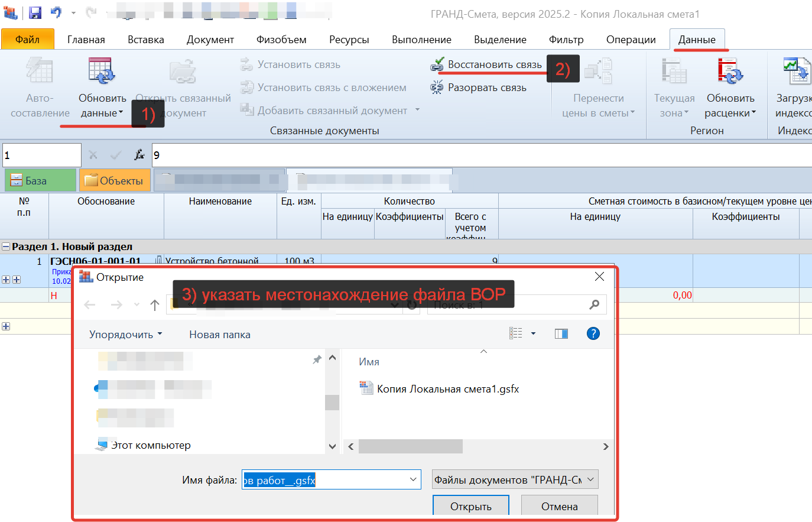Click the Установить связь icon
The width and height of the screenshot is (812, 522).
[246, 64]
